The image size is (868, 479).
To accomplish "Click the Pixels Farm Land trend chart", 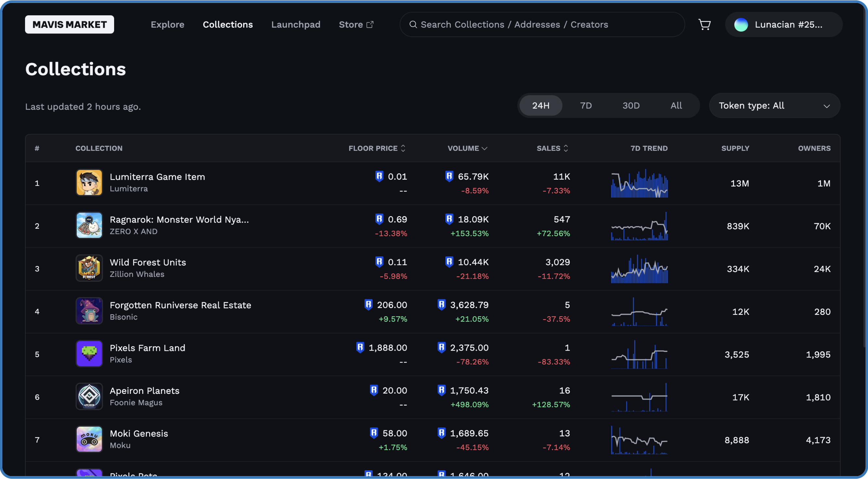I will pyautogui.click(x=639, y=354).
